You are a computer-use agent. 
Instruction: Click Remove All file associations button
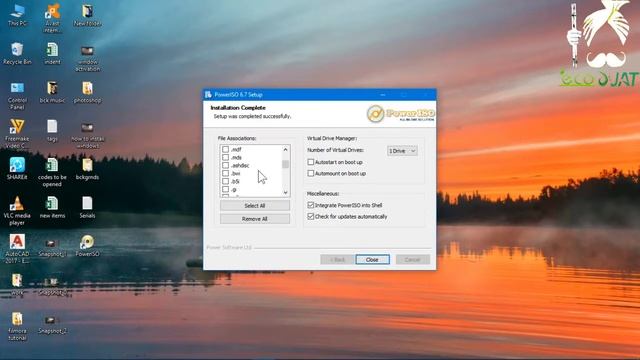coord(255,219)
